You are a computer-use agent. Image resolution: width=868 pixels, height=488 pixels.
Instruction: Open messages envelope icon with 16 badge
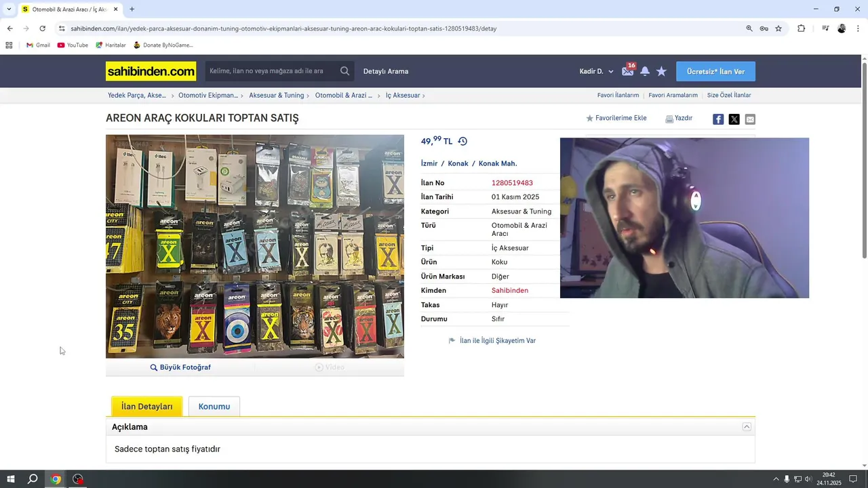coord(628,70)
